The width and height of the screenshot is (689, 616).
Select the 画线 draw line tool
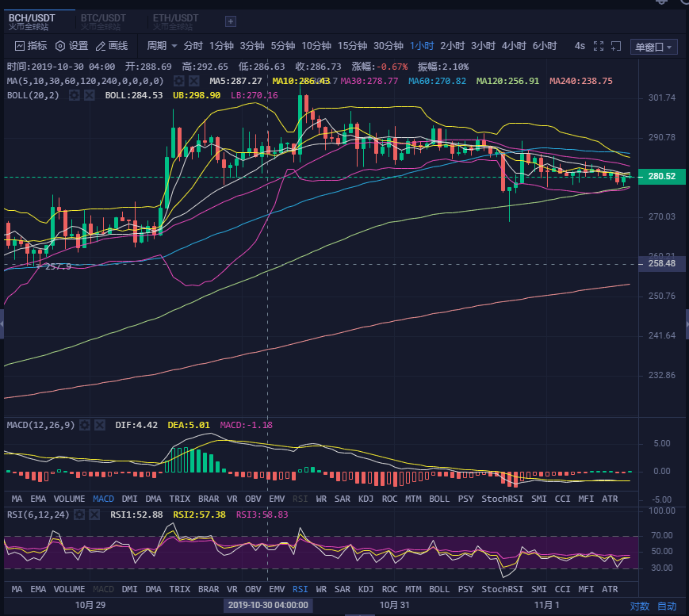[x=112, y=46]
